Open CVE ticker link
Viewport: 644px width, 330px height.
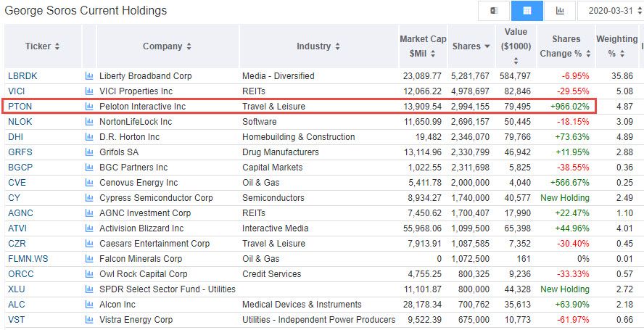17,183
